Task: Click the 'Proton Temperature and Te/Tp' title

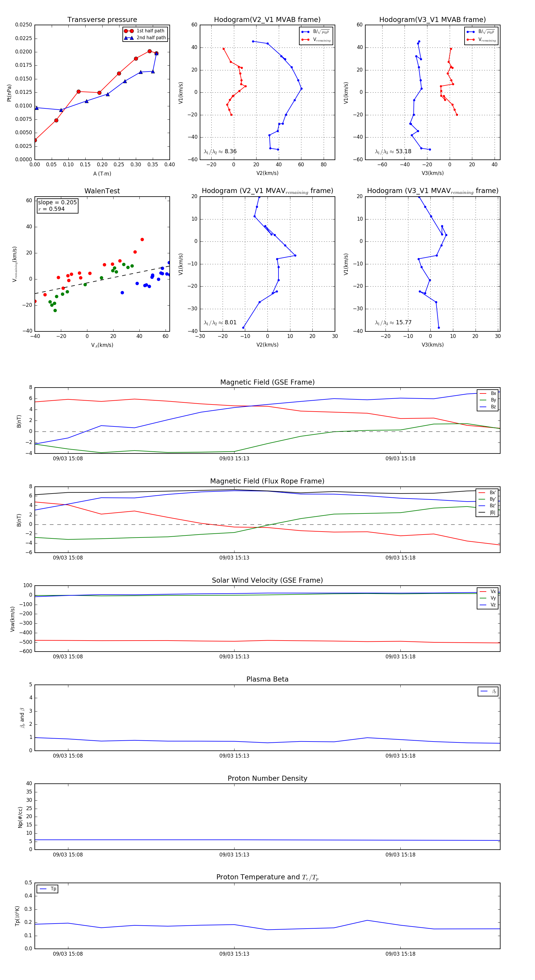Action: [x=267, y=877]
